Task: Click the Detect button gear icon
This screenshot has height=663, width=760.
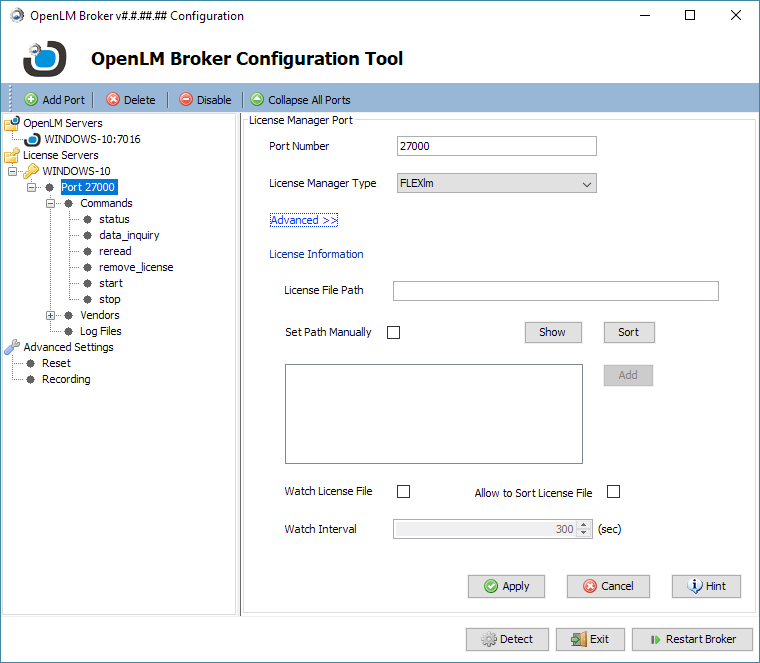Action: click(x=489, y=639)
